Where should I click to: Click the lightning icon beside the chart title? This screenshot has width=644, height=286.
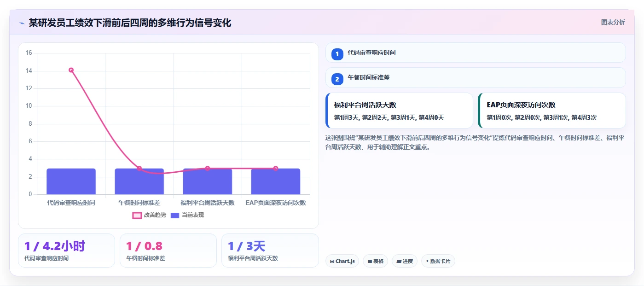pos(22,23)
